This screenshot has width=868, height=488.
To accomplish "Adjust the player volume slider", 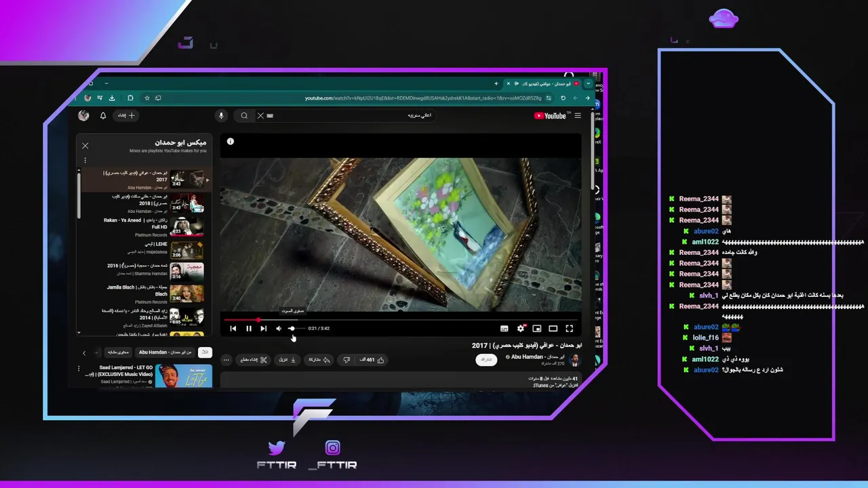I will [295, 329].
